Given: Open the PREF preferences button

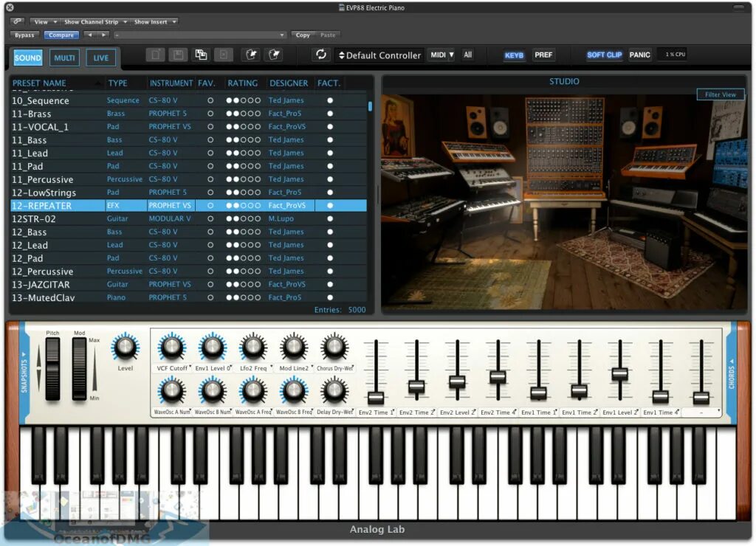Looking at the screenshot, I should pos(543,55).
